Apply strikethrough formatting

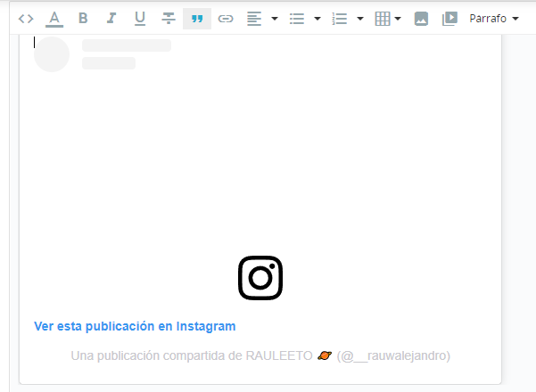click(169, 18)
